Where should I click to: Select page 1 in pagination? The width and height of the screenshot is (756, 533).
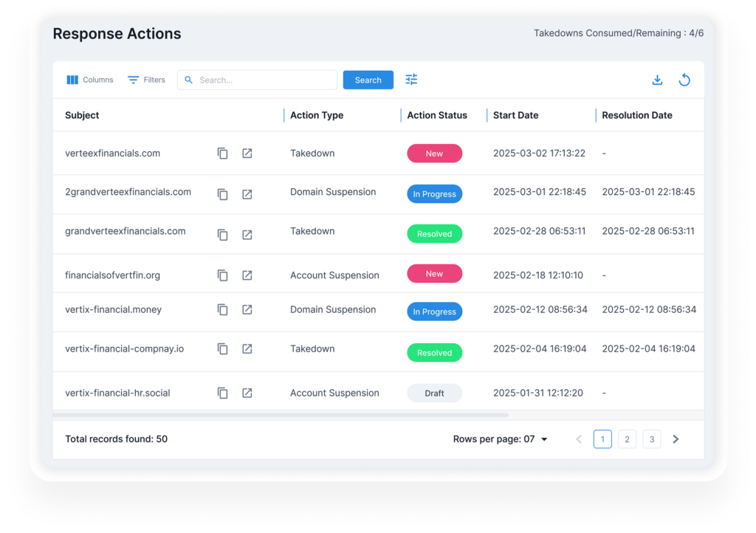[602, 439]
